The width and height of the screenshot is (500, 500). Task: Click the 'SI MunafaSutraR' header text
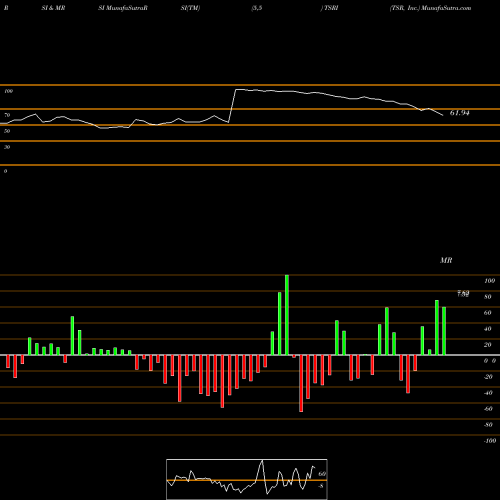click(x=123, y=8)
